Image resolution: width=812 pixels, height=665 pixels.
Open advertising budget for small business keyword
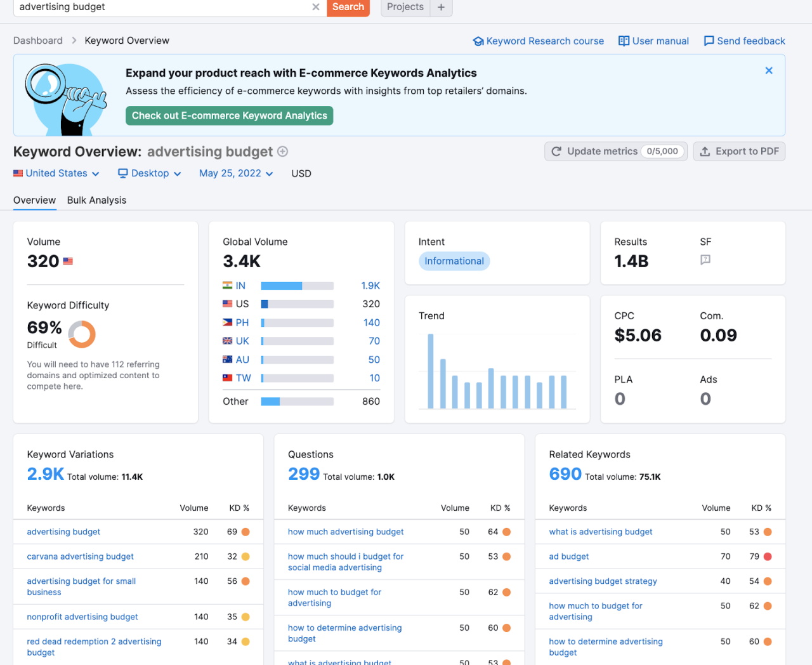81,586
